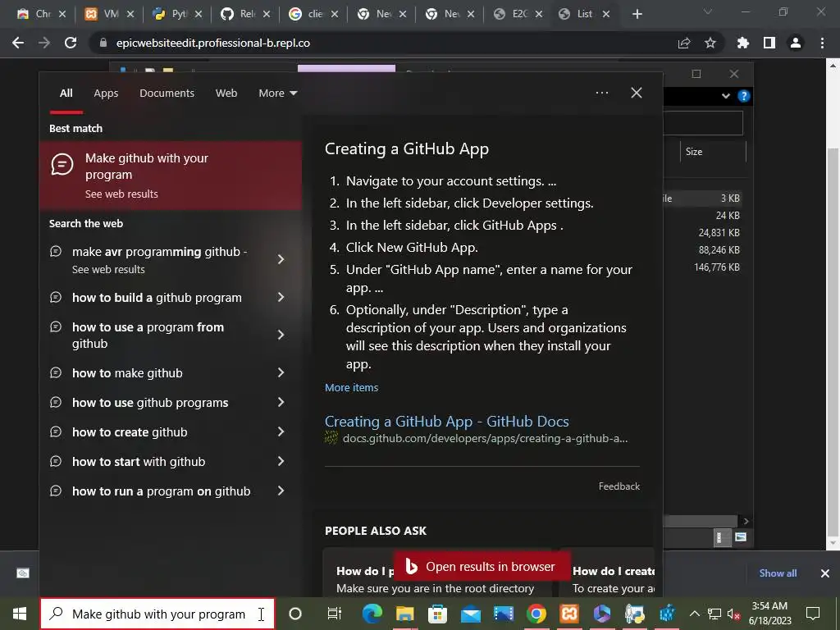
Task: Click the Chrome address bar URL
Action: coord(212,43)
